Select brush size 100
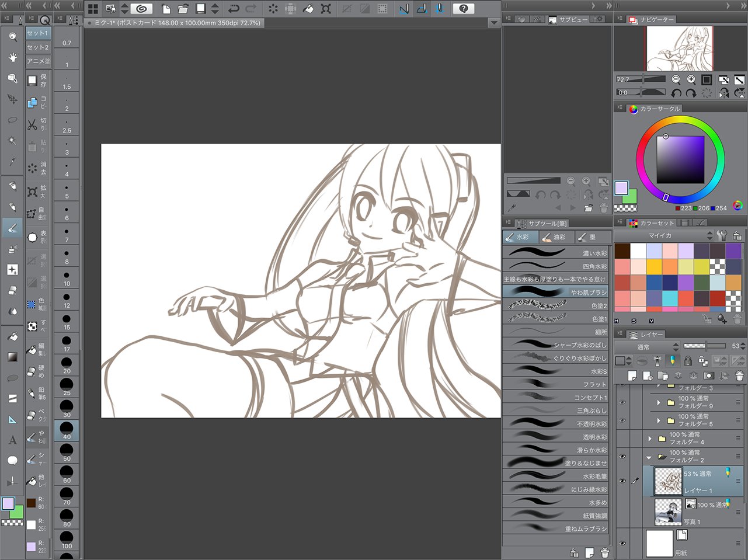The width and height of the screenshot is (748, 560). 67,540
